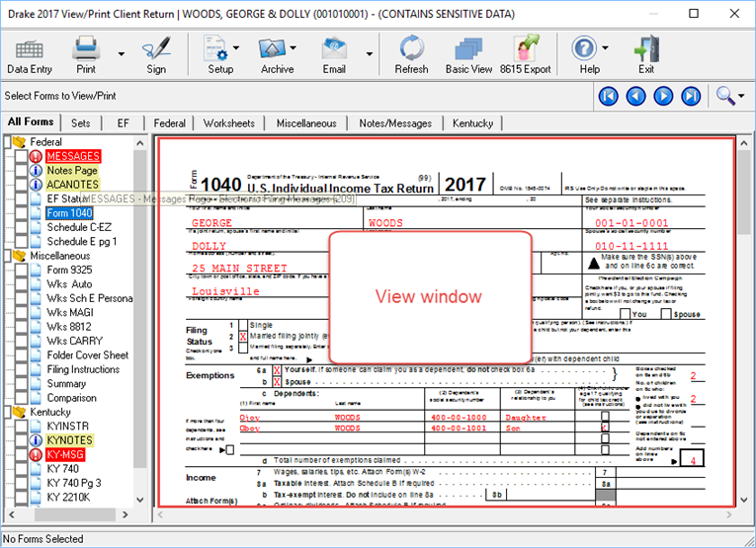Open the Print dropdown arrow

coord(121,54)
